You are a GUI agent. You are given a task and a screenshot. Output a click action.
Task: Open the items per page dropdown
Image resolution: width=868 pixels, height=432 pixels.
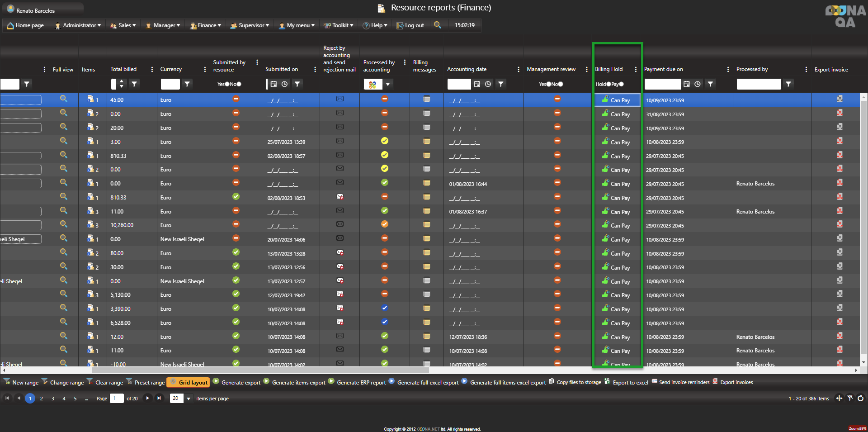[x=189, y=399]
